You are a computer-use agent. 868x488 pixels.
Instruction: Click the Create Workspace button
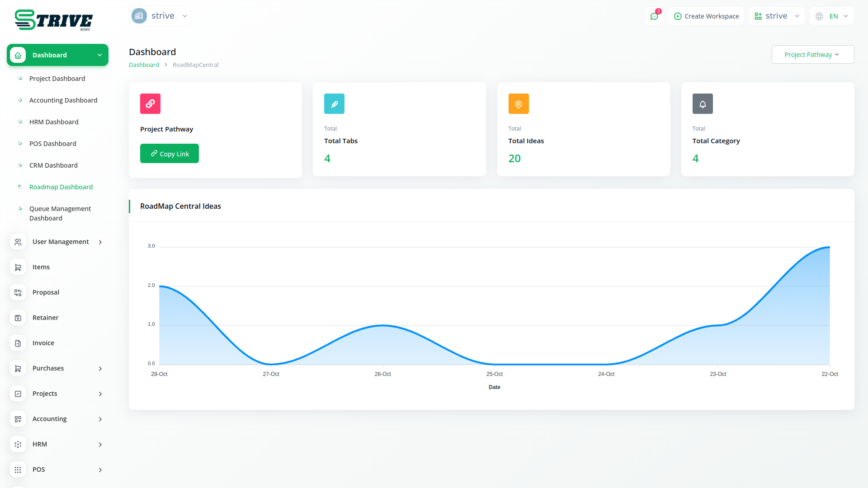tap(706, 16)
